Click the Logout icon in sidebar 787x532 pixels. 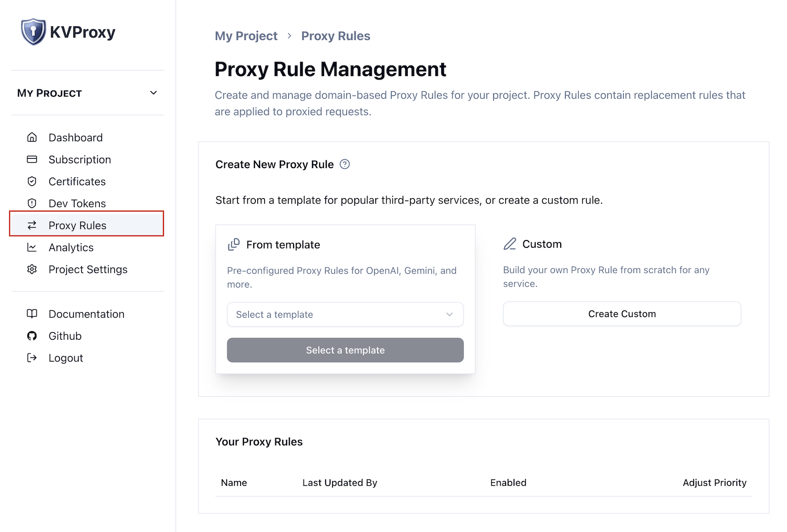[31, 358]
